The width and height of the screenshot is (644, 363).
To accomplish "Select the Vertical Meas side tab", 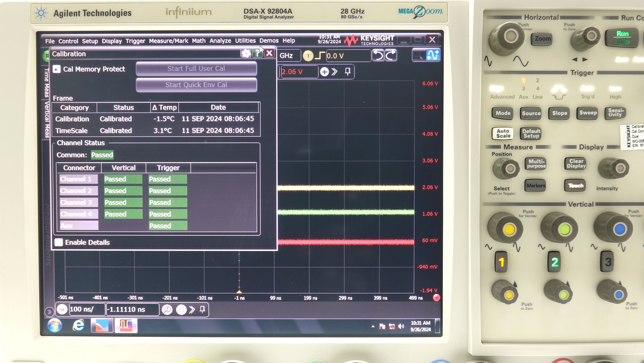I will click(47, 120).
